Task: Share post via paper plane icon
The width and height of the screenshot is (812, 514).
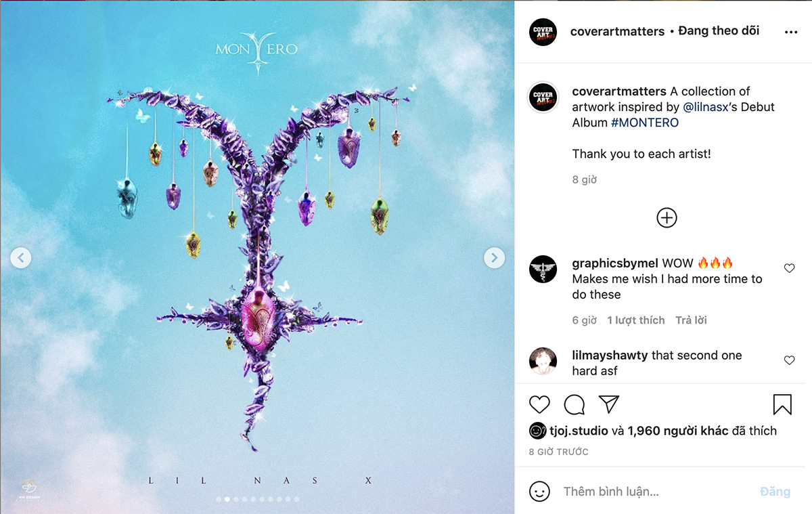Action: (x=610, y=404)
